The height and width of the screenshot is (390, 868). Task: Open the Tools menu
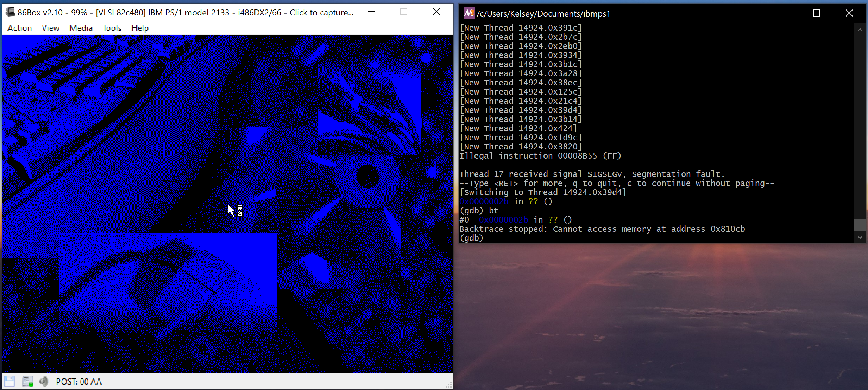[112, 28]
